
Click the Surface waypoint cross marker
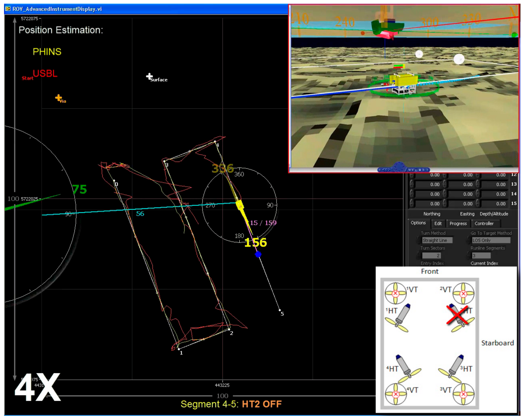click(x=149, y=76)
